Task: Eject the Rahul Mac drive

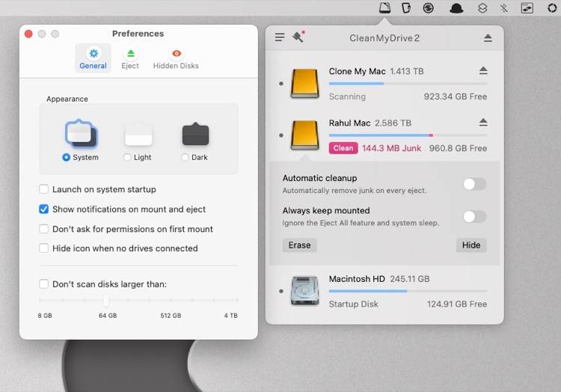Action: click(483, 123)
